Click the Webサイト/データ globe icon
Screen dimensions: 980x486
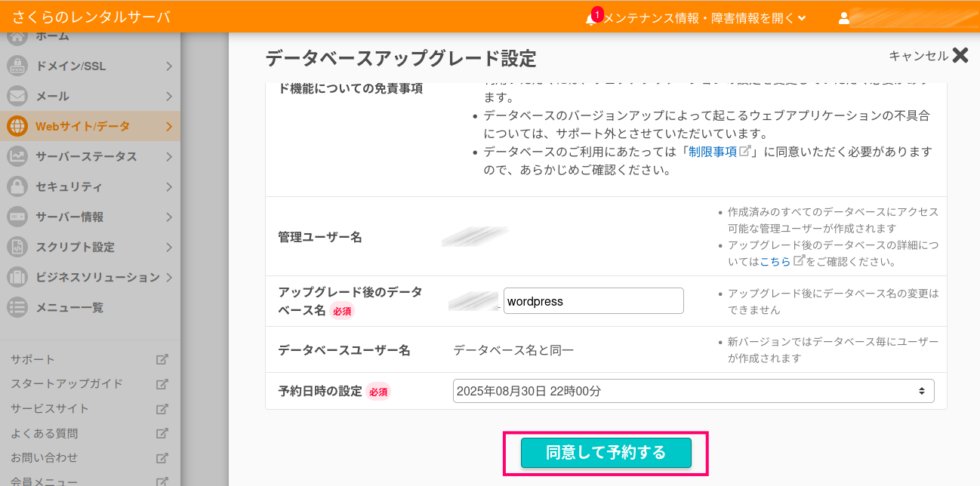pyautogui.click(x=17, y=126)
